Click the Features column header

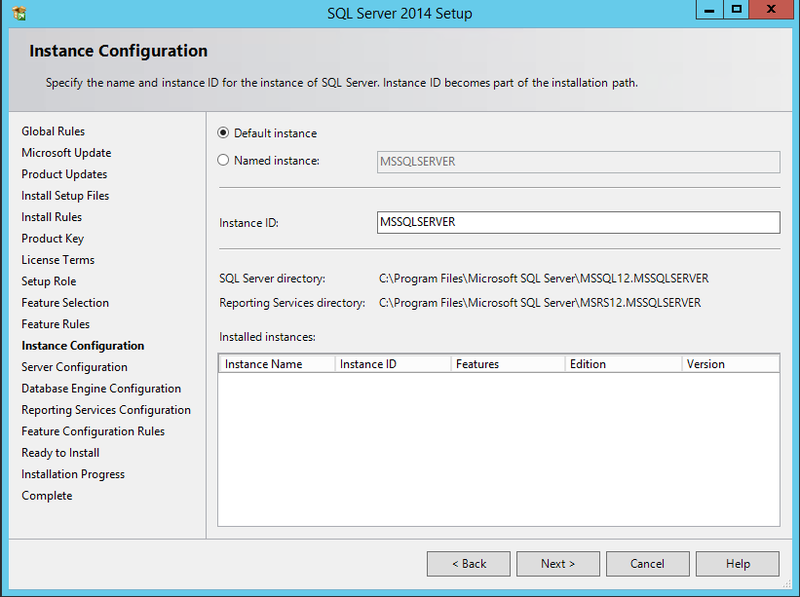[x=507, y=364]
